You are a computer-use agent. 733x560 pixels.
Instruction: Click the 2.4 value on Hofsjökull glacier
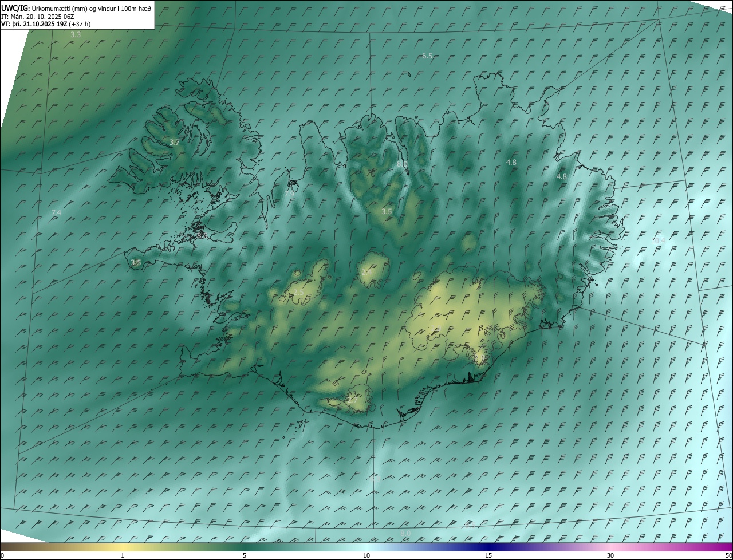pyautogui.click(x=366, y=271)
